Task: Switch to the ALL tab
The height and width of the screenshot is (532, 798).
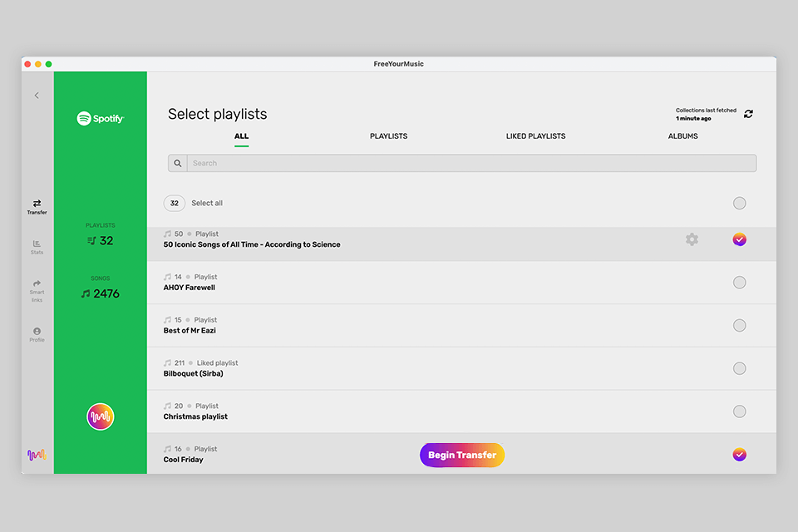Action: [x=241, y=136]
